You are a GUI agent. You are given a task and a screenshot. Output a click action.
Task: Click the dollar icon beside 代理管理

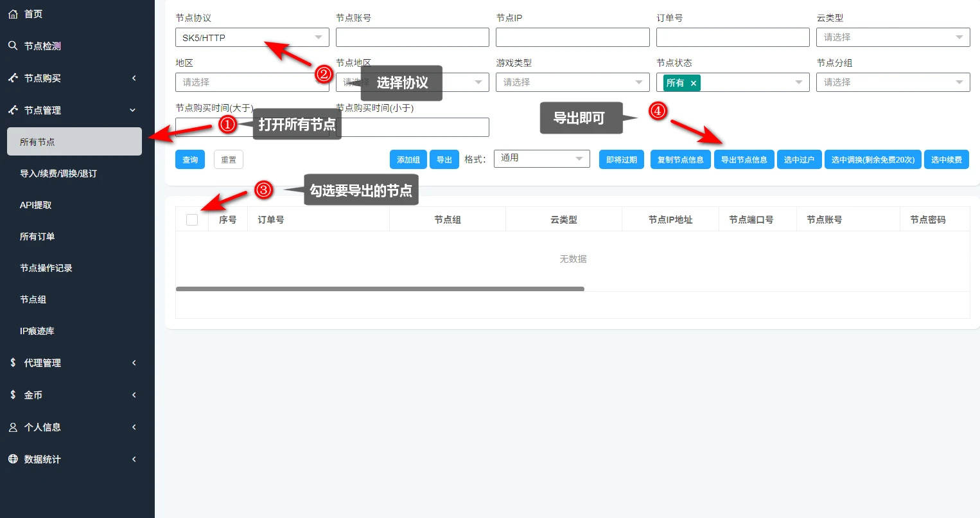coord(13,362)
